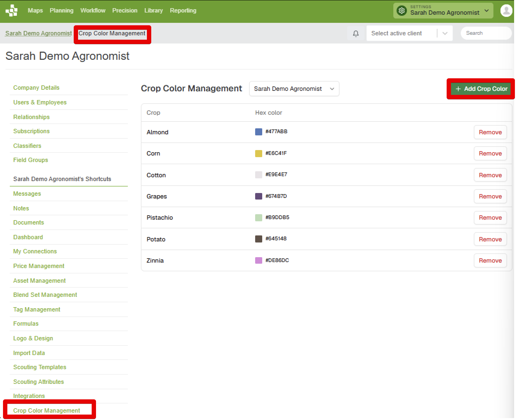
Task: Open the Crop Color Management company dropdown
Action: (294, 89)
